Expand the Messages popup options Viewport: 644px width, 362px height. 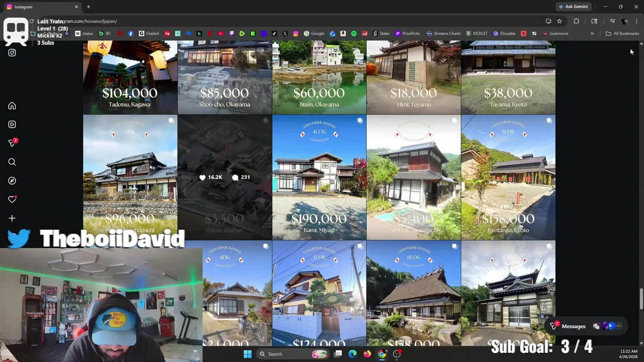tap(618, 326)
